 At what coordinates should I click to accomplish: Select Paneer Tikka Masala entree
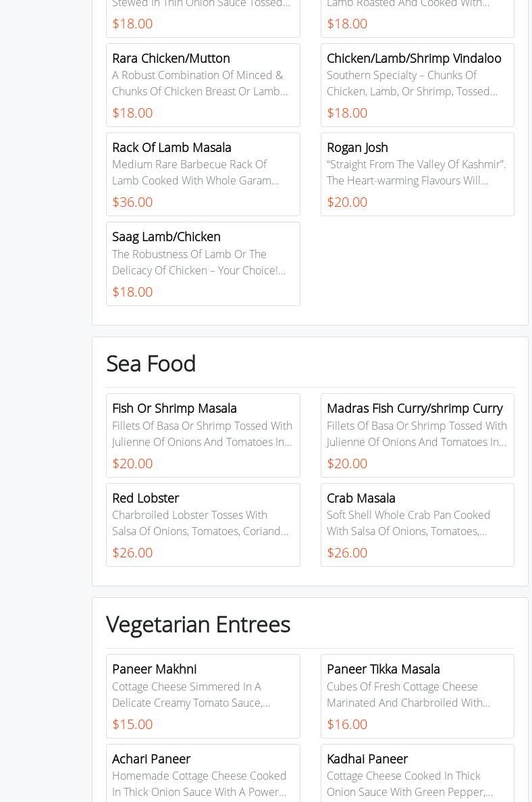tap(383, 669)
